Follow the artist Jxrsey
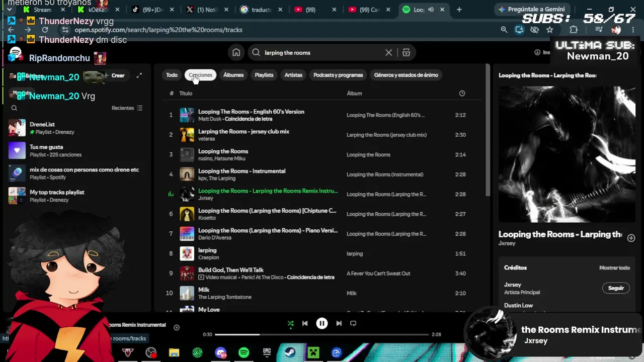This screenshot has height=362, width=644. tap(616, 288)
